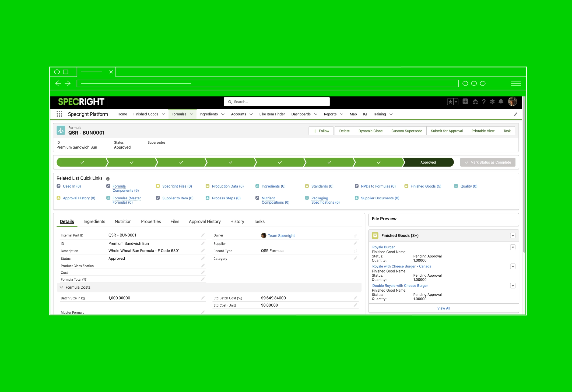Image resolution: width=572 pixels, height=392 pixels.
Task: Click the page vertical scrollbar
Action: point(524,175)
